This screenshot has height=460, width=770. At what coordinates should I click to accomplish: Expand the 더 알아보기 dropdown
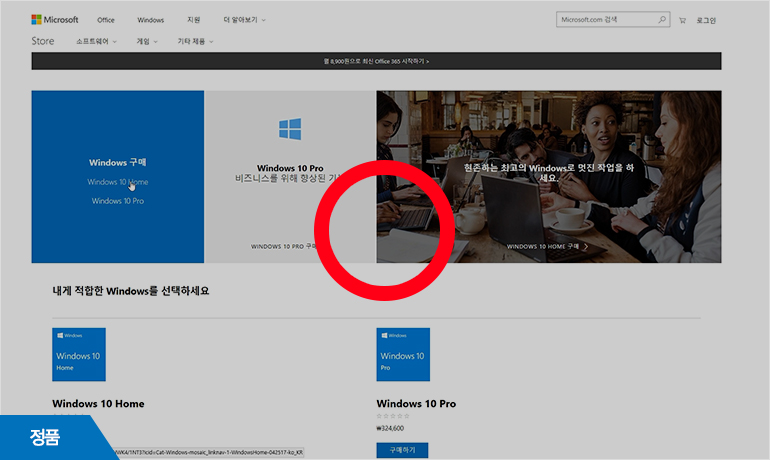click(244, 20)
